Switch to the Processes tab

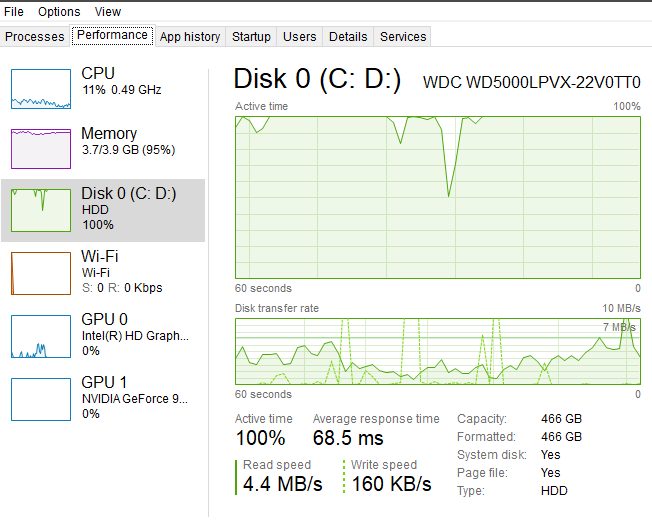[x=35, y=37]
